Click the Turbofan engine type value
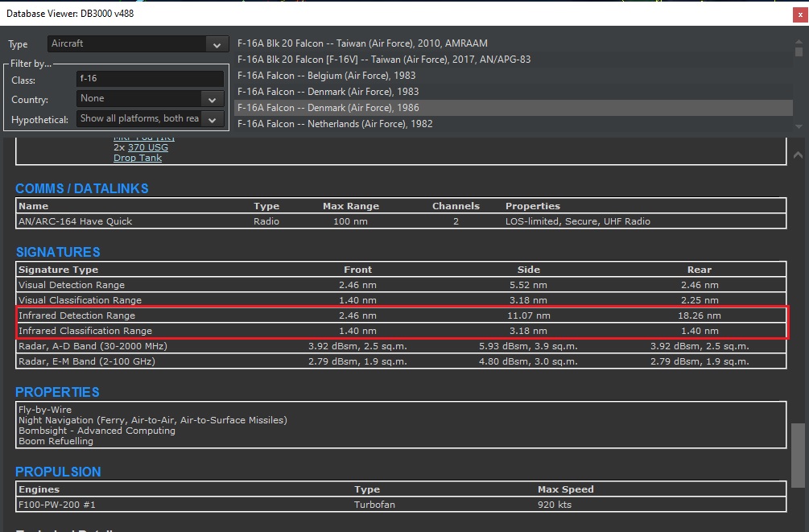The image size is (809, 532). pyautogui.click(x=374, y=505)
